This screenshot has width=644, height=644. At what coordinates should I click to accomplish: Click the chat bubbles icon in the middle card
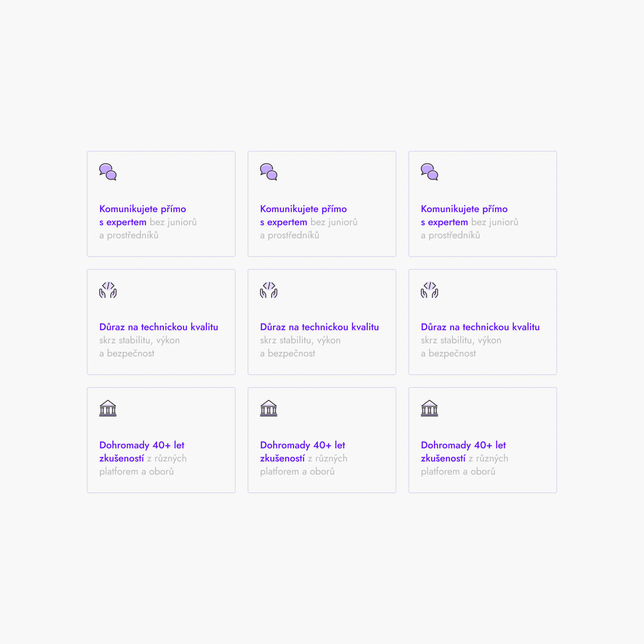[x=269, y=172]
